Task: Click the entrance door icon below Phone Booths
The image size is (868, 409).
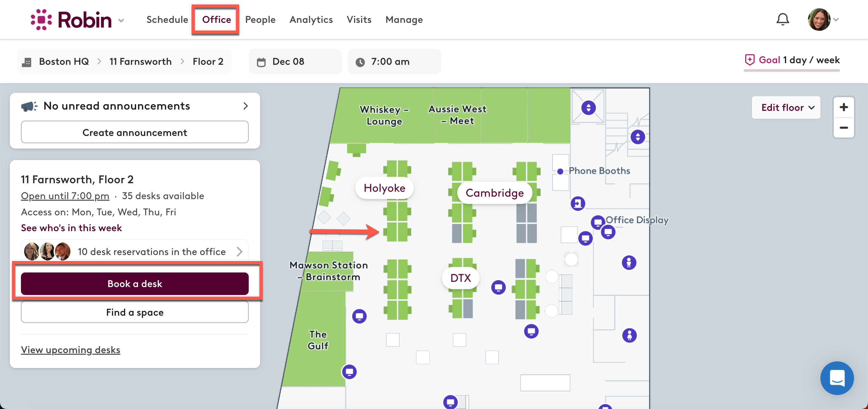Action: coord(577,203)
